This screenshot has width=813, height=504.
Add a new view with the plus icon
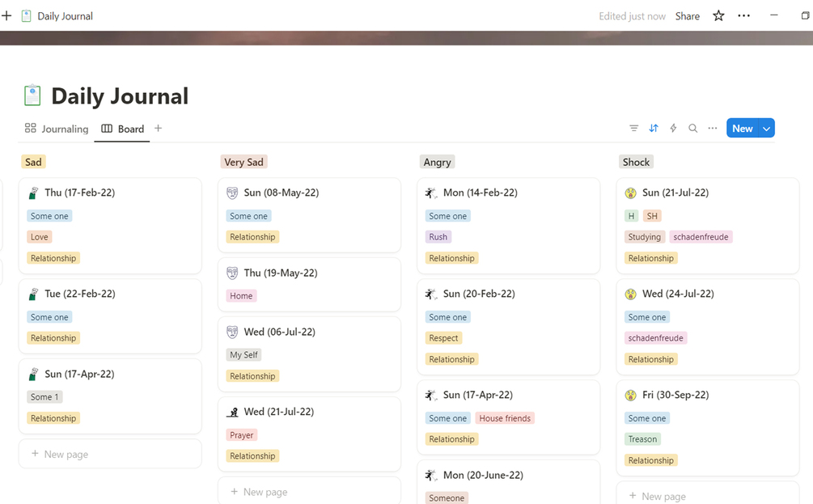[158, 128]
